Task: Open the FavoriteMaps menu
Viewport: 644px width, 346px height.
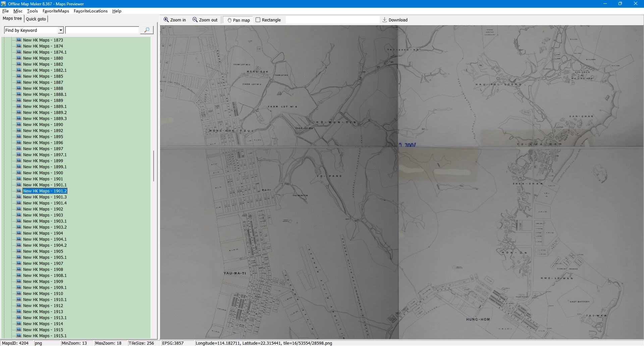Action: click(x=56, y=11)
